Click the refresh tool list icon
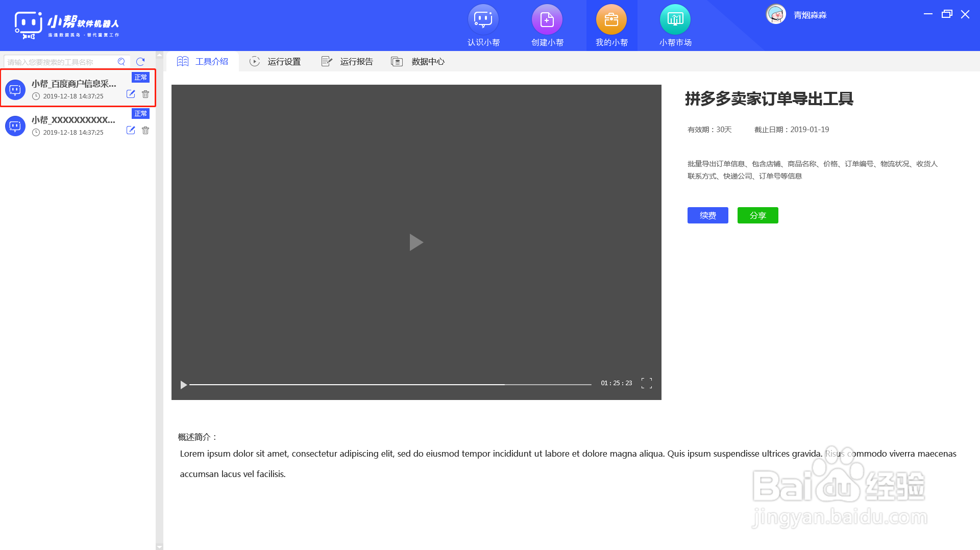The image size is (980, 550). point(140,62)
